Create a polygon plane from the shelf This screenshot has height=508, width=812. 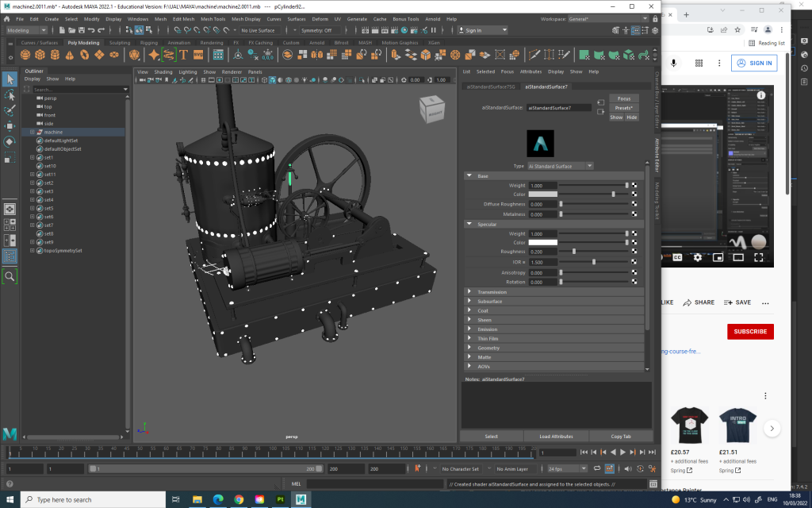tap(99, 55)
